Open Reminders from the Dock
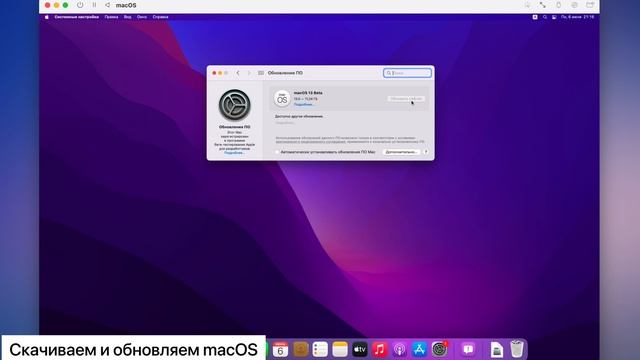 [320, 349]
